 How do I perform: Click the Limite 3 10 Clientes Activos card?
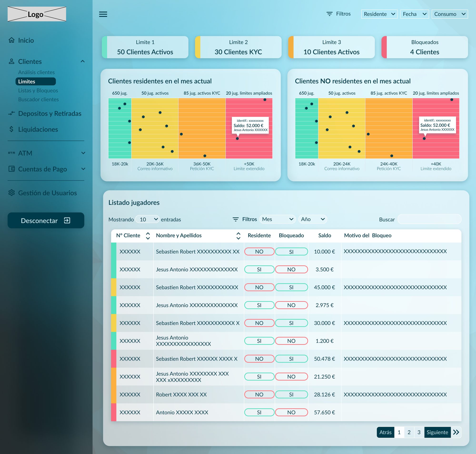(x=332, y=47)
